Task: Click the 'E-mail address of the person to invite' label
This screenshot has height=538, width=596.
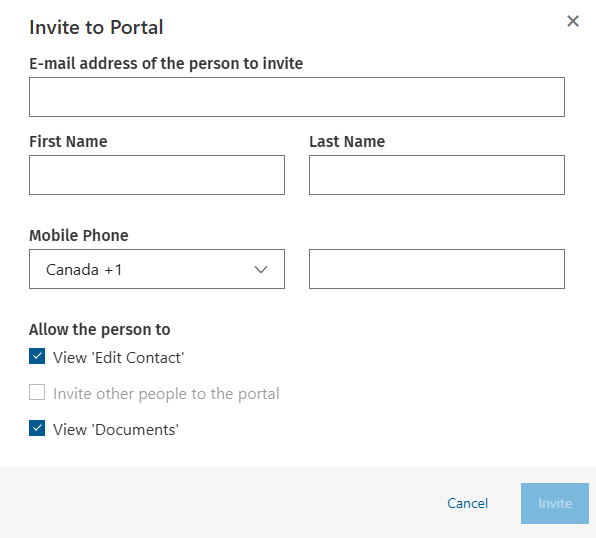Action: tap(166, 63)
